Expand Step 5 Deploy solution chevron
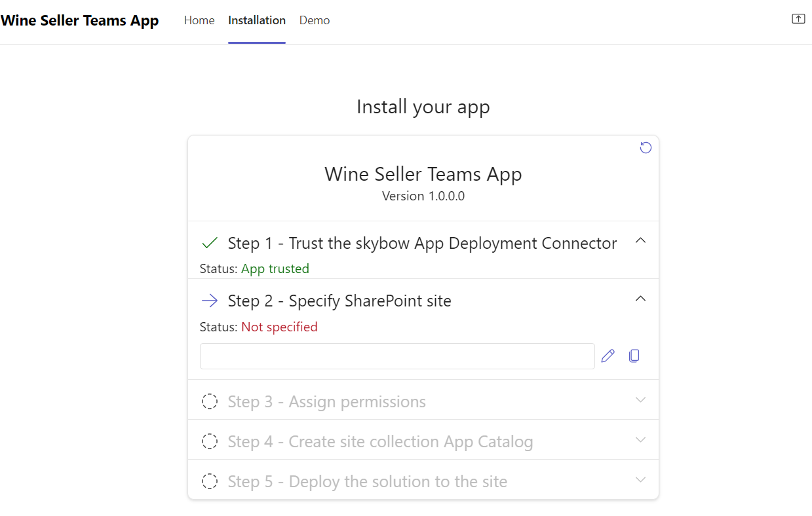This screenshot has height=516, width=812. coord(641,479)
